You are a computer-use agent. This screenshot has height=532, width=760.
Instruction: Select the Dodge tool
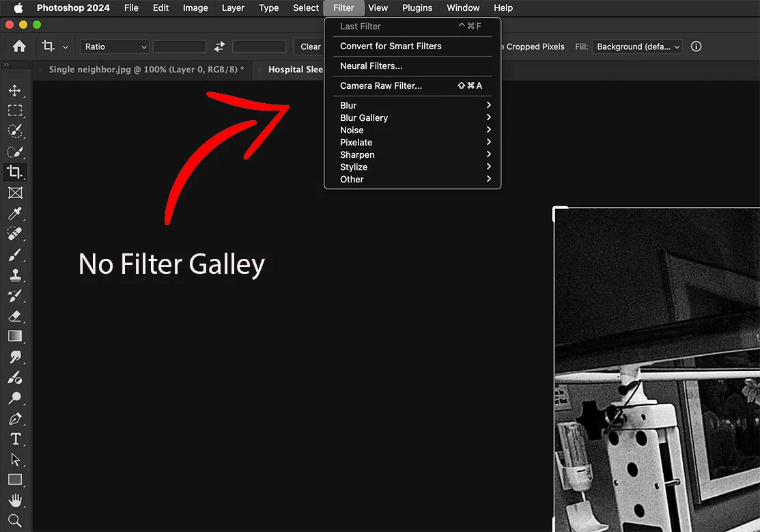coord(14,398)
